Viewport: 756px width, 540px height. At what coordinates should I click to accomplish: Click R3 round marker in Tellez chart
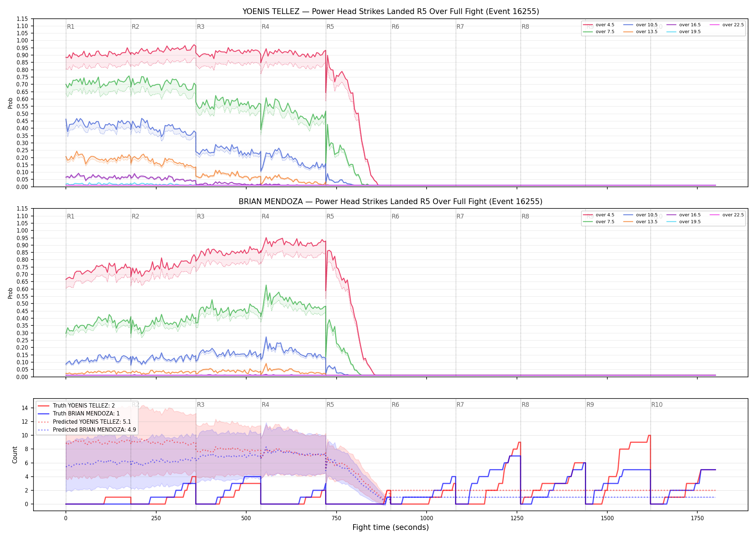coord(201,27)
